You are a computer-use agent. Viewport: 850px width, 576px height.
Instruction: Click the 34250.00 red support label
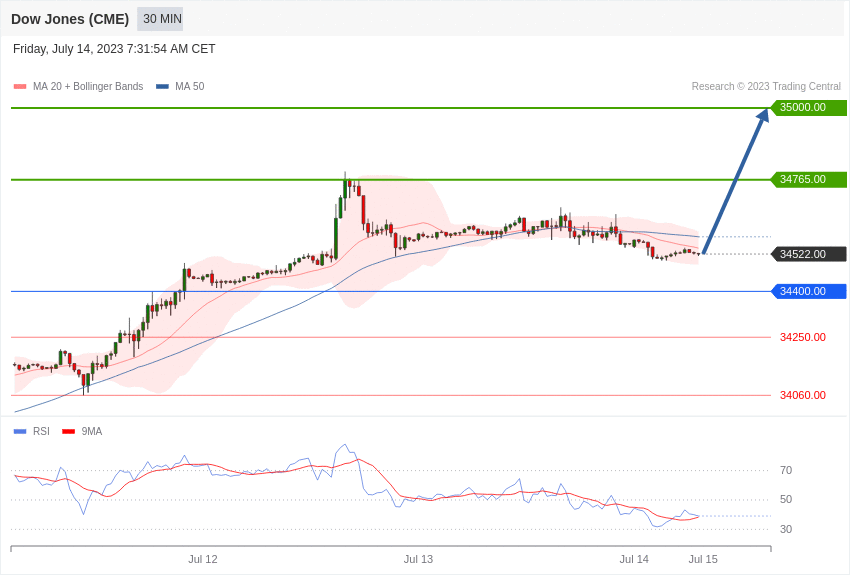click(802, 337)
